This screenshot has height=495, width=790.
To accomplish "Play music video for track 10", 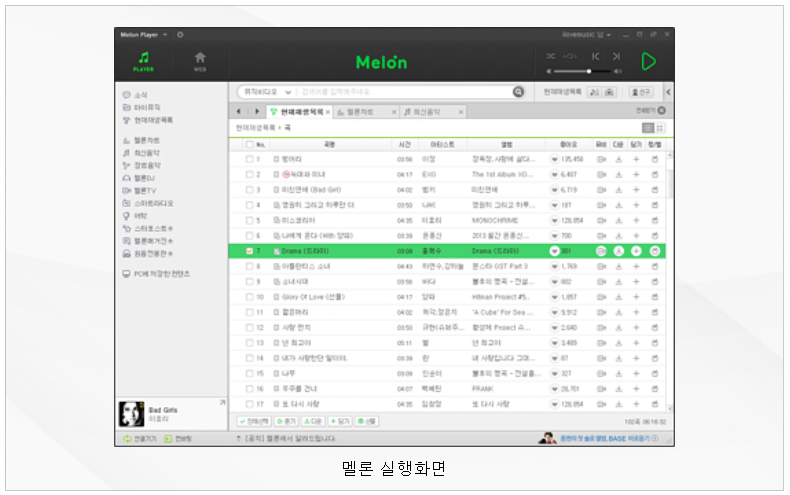I will click(601, 297).
